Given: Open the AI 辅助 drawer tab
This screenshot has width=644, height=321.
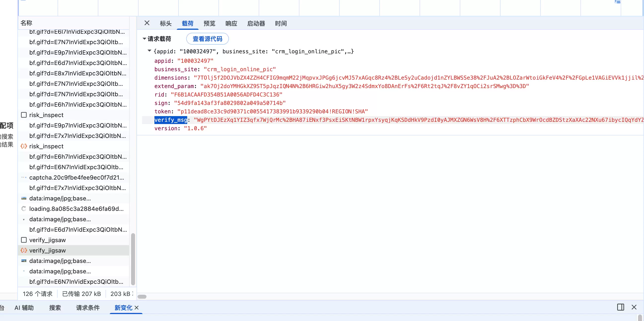Looking at the screenshot, I should coord(24,307).
